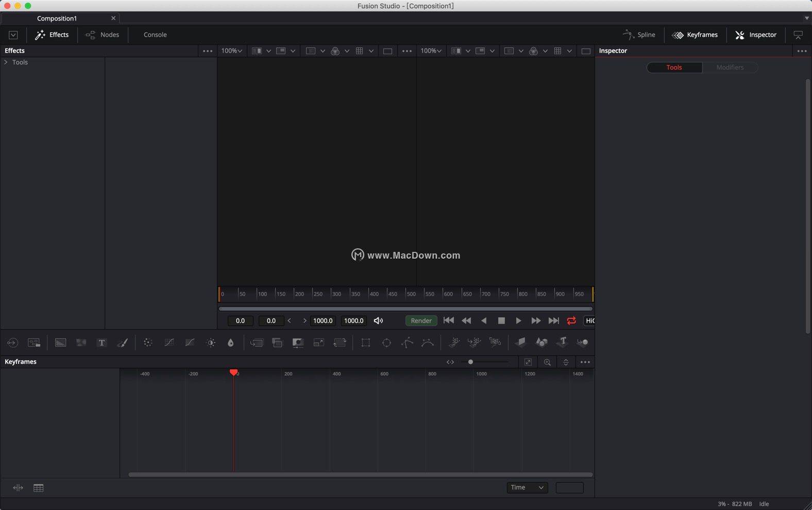
Task: Add the Text 3D tool
Action: tap(562, 342)
